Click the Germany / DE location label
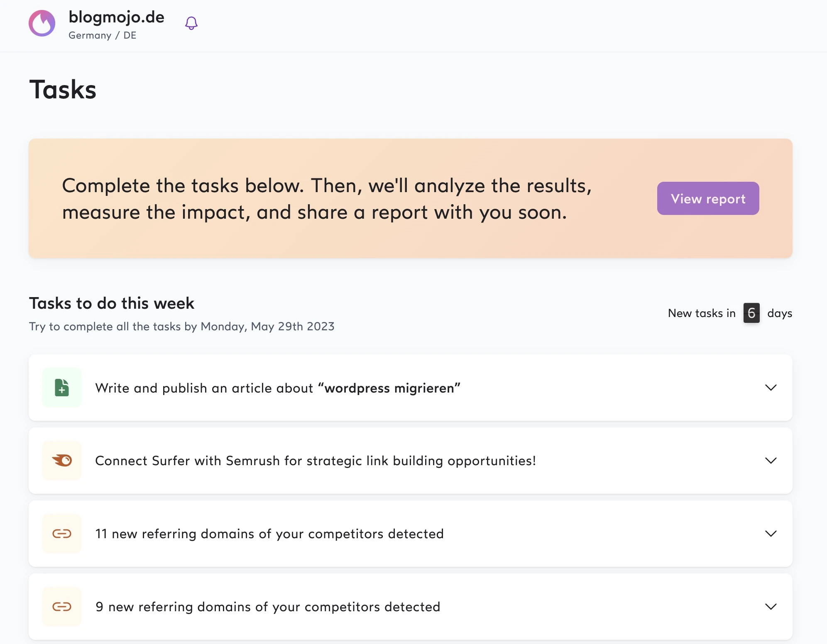This screenshot has height=644, width=827. 102,36
